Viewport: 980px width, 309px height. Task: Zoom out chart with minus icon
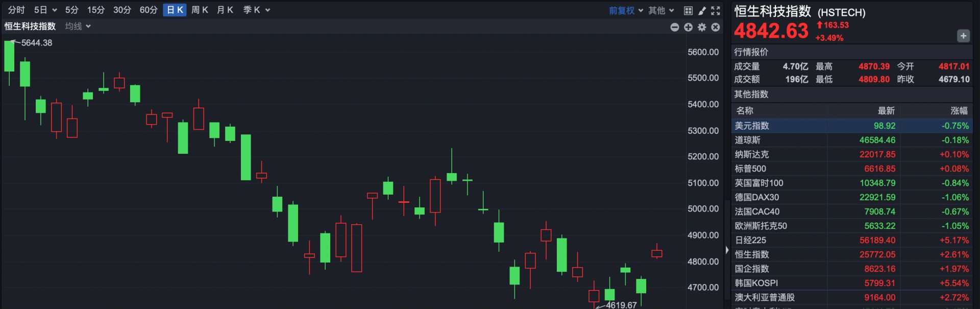click(674, 27)
